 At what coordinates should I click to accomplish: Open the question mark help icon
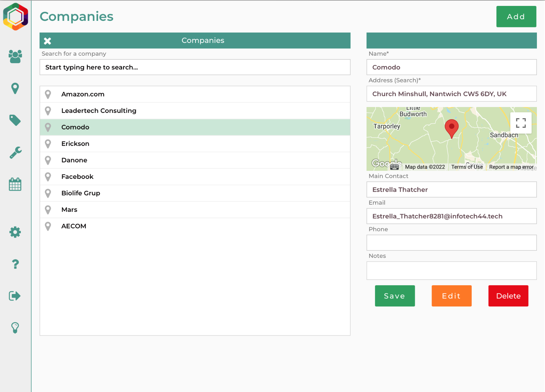tap(15, 264)
